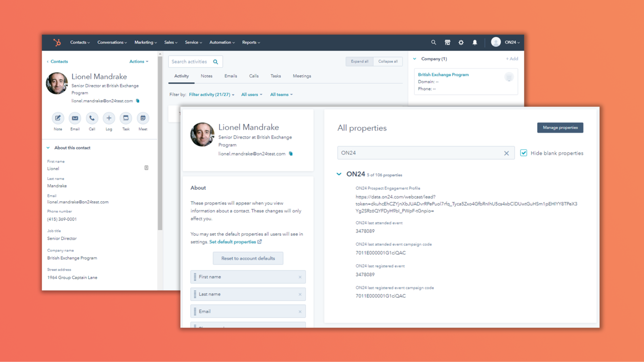This screenshot has width=644, height=362.
Task: Collapse About this contact section
Action: [48, 148]
